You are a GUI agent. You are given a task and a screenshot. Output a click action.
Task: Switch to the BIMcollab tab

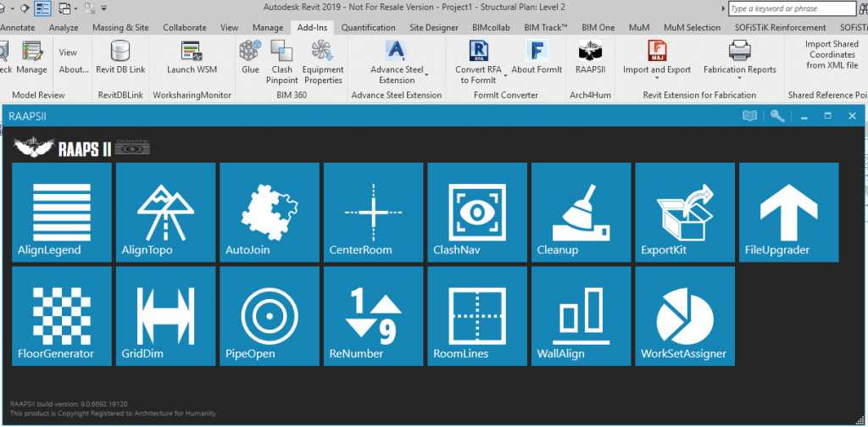(492, 28)
